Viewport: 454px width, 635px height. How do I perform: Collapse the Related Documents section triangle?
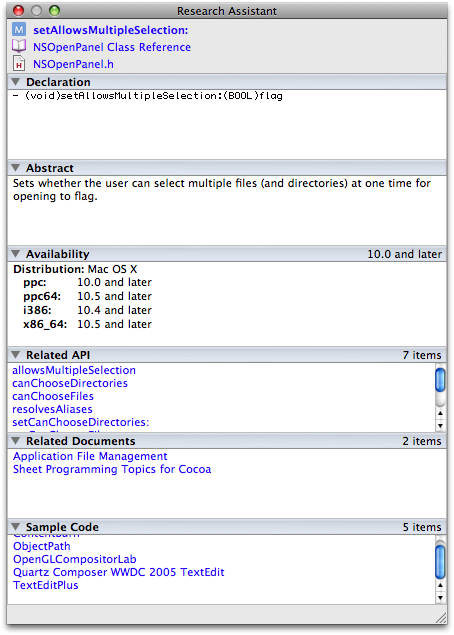click(x=16, y=441)
